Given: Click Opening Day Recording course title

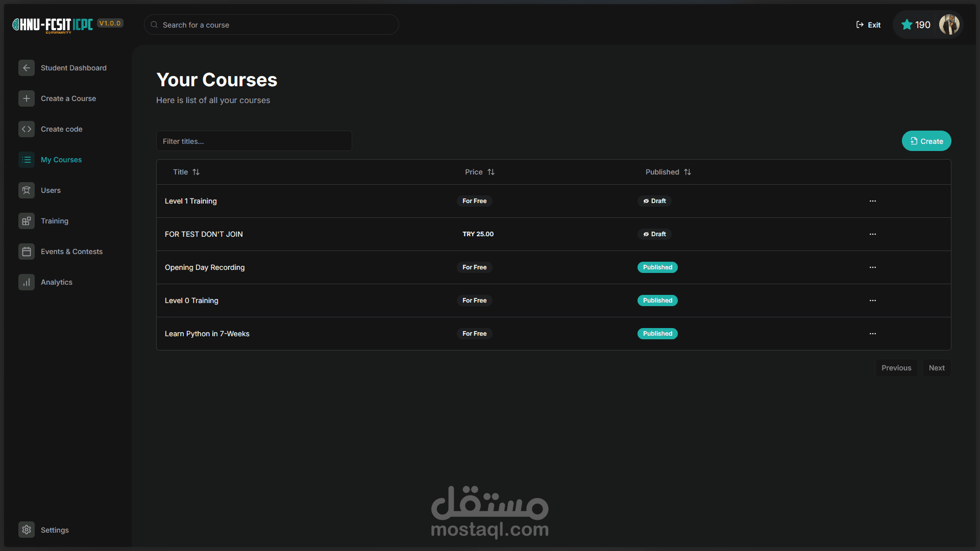Looking at the screenshot, I should pyautogui.click(x=205, y=267).
